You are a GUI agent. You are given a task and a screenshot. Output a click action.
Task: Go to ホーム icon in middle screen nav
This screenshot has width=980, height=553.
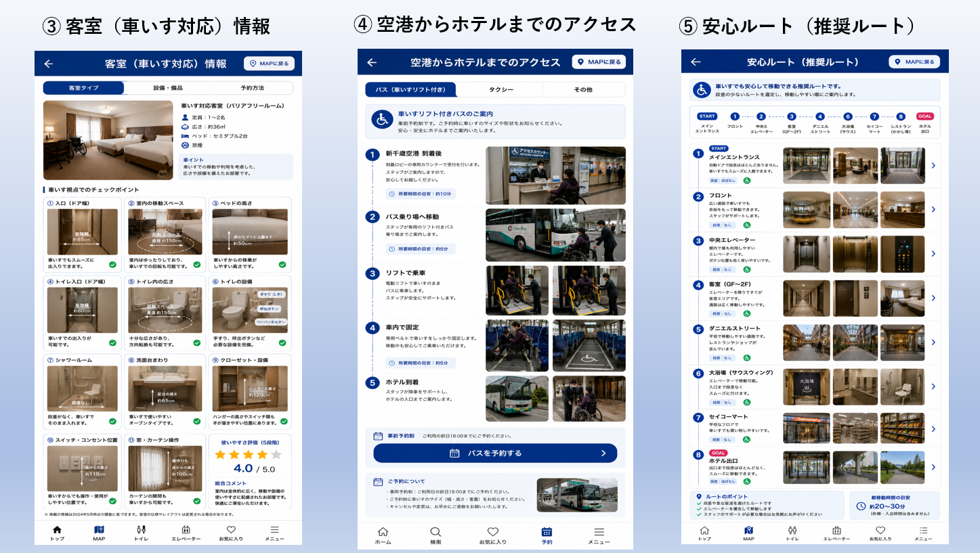point(383,532)
